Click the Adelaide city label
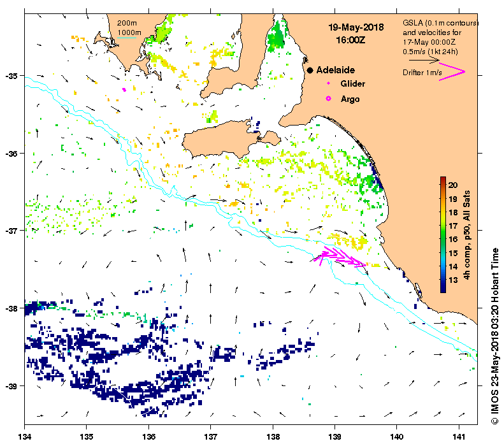 336,70
